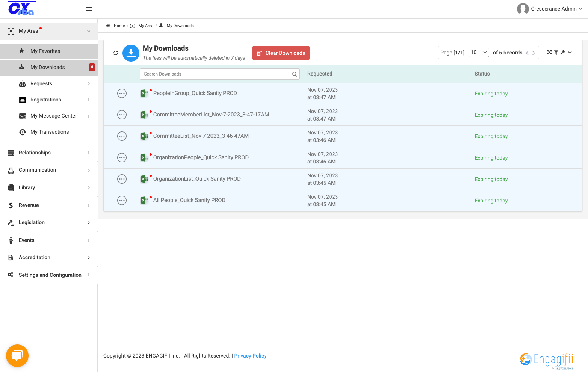
Task: Open row actions for PeopleInGroup_Quick Sanity PROD
Action: click(122, 93)
